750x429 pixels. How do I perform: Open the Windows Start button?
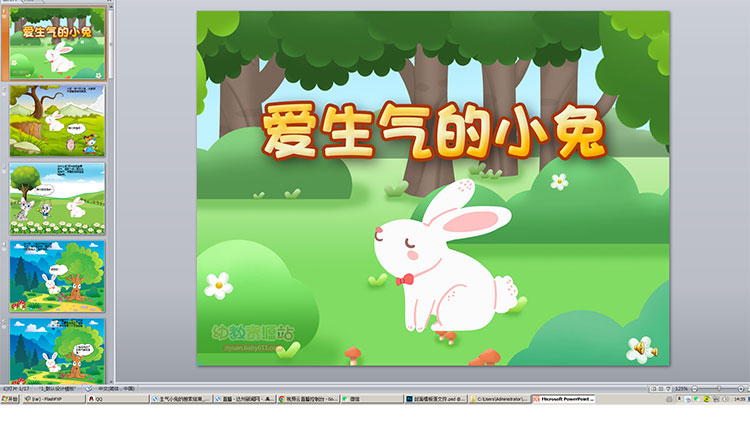coord(10,398)
